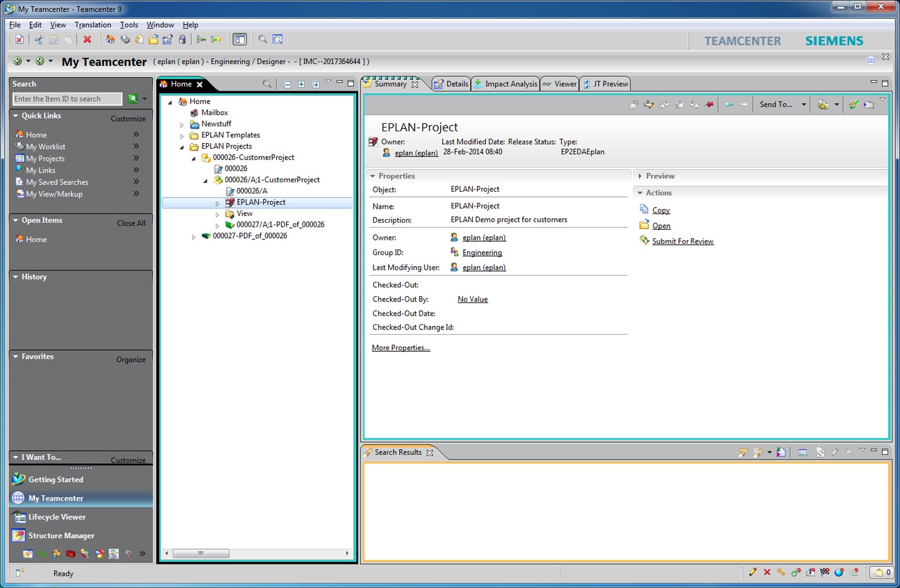
Task: Click the Submit For Review action
Action: (x=682, y=242)
